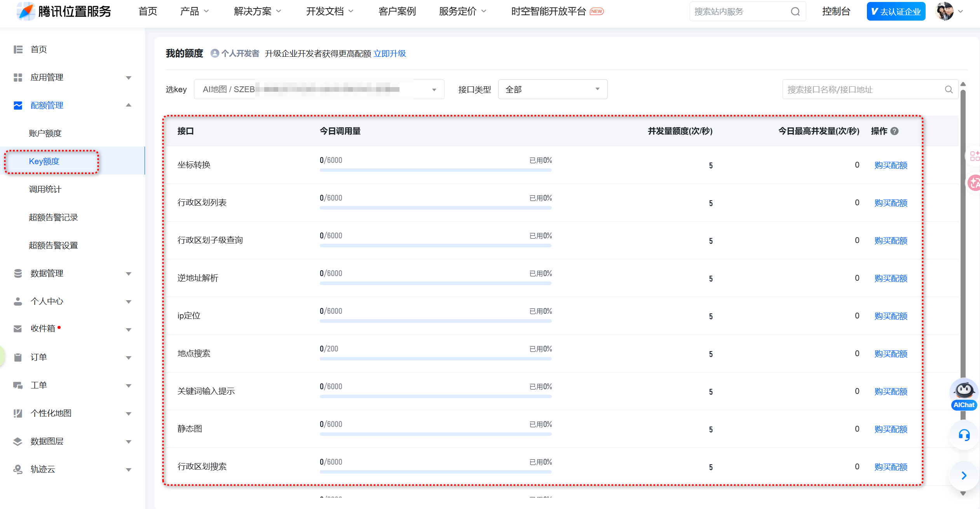Viewport: 980px width, 509px height.
Task: Click the 坐标转换 usage progress bar
Action: tap(436, 170)
